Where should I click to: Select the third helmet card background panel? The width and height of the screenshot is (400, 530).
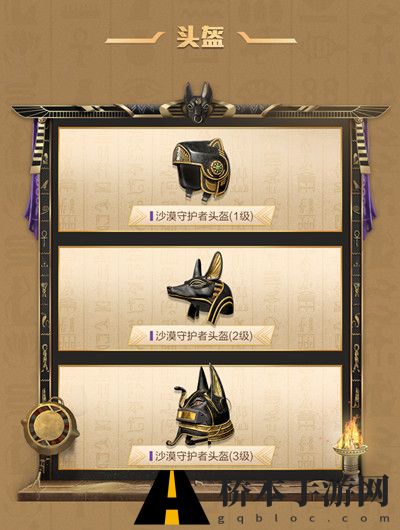[200, 417]
